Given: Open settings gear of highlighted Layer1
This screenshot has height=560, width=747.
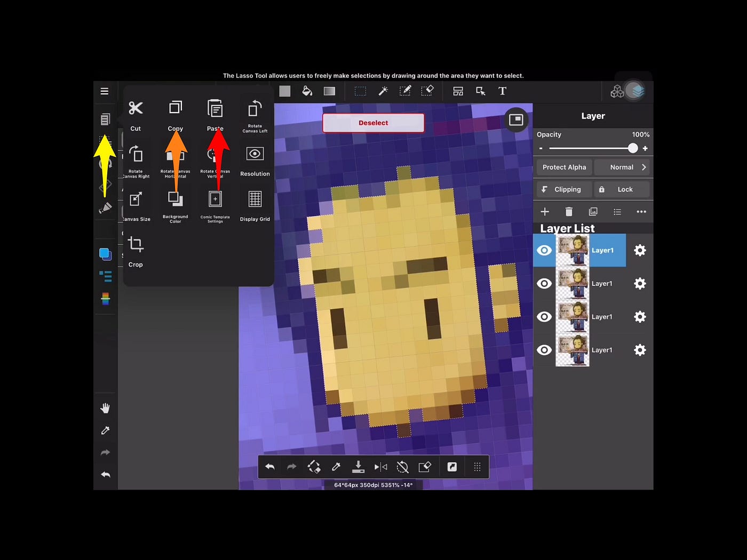Looking at the screenshot, I should coord(640,250).
